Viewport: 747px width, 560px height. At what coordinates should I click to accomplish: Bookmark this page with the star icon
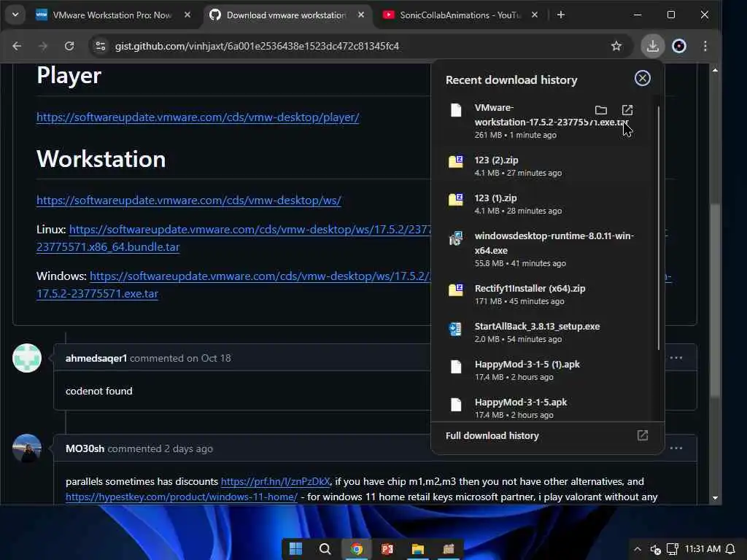[616, 46]
